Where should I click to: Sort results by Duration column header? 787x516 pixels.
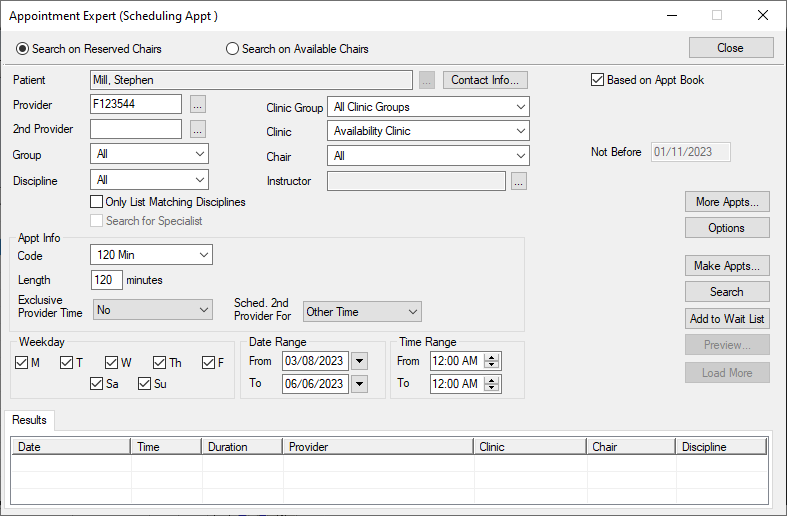[242, 447]
